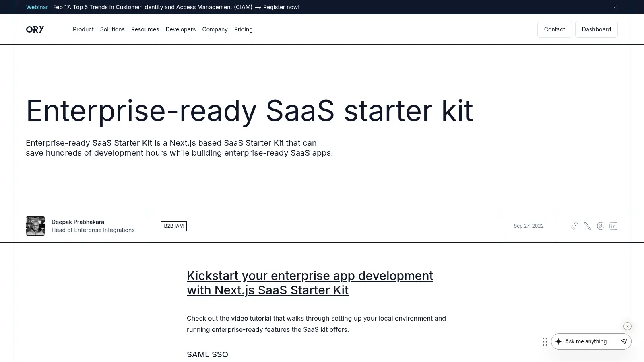Open the video tutorial link
Viewport: 644px width, 362px height.
click(251, 318)
